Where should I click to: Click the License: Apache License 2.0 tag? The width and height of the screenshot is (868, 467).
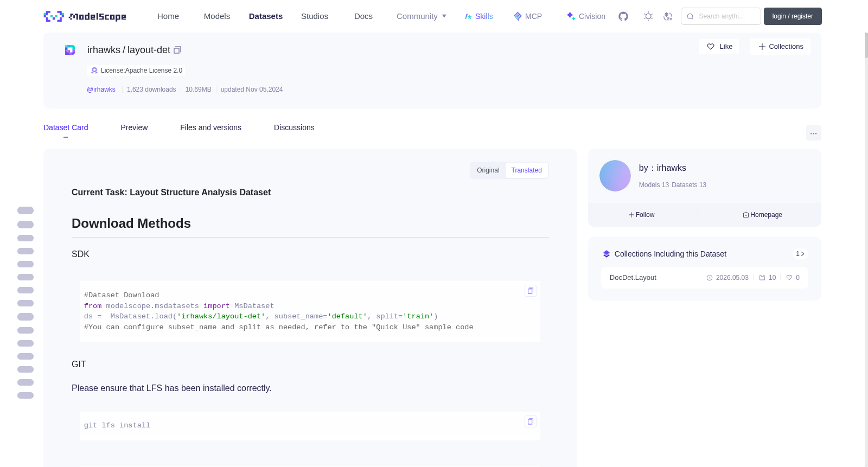(136, 71)
